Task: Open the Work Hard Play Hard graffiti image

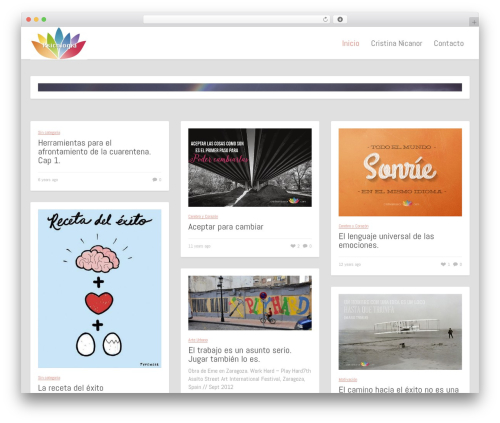Action: (x=250, y=303)
